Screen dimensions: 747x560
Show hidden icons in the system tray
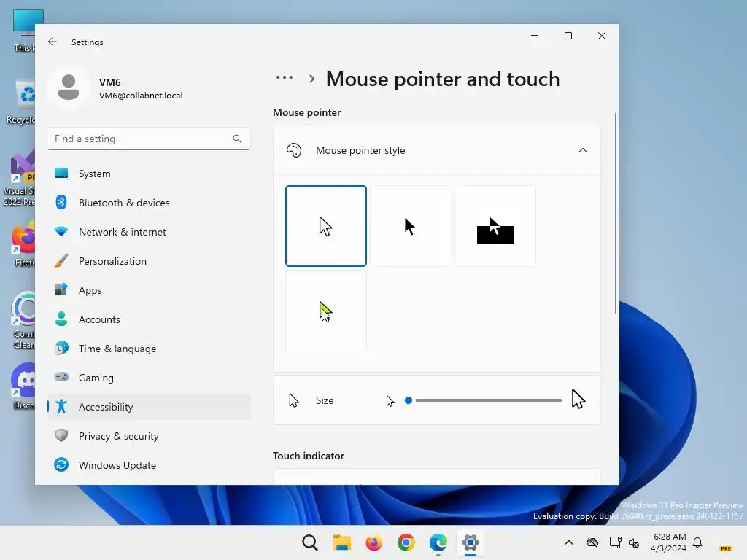coord(569,542)
